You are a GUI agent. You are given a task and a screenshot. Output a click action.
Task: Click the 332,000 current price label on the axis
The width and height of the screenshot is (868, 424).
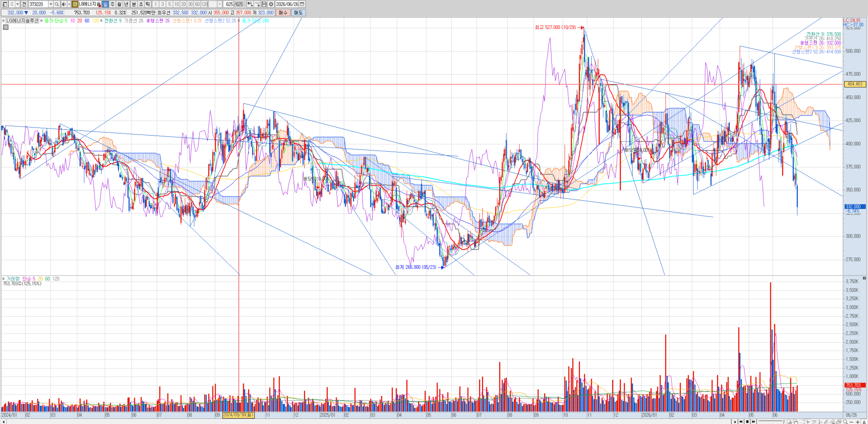pyautogui.click(x=855, y=207)
